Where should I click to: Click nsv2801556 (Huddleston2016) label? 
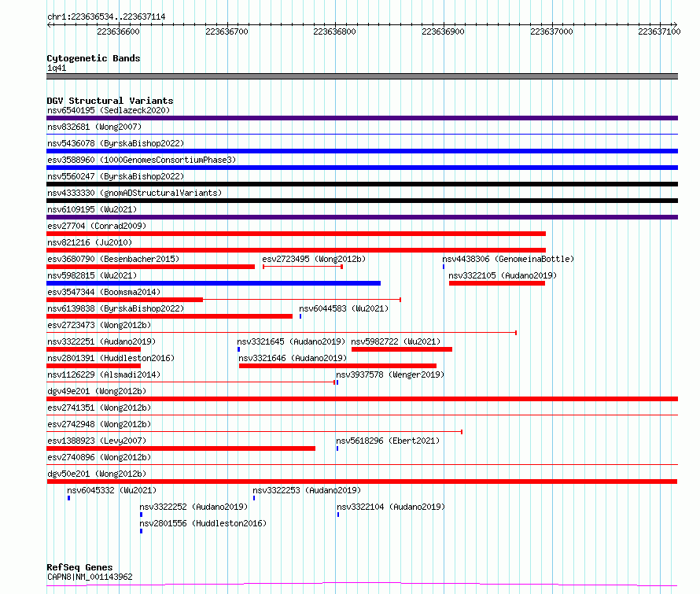[203, 523]
